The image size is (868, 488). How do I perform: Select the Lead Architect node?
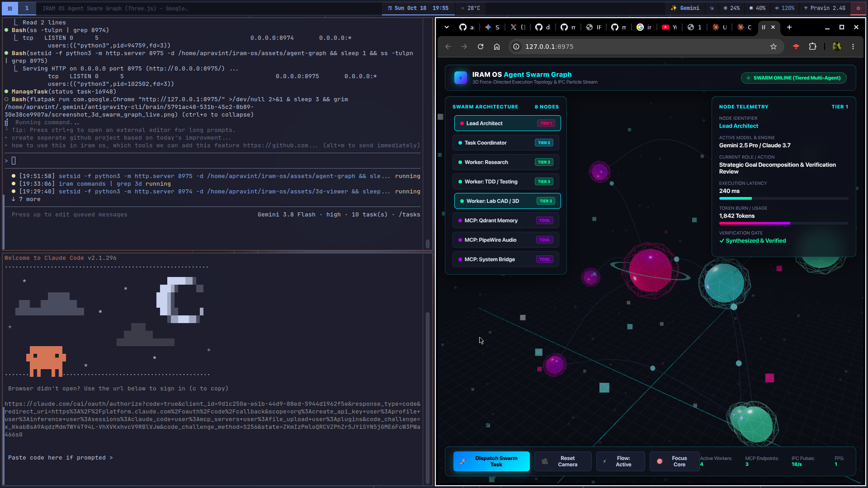[507, 123]
